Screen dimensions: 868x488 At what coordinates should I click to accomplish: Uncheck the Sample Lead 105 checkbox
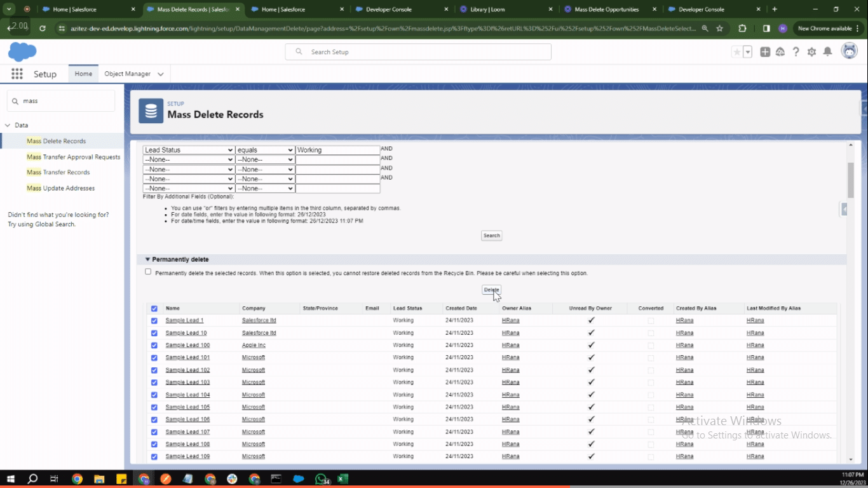154,407
